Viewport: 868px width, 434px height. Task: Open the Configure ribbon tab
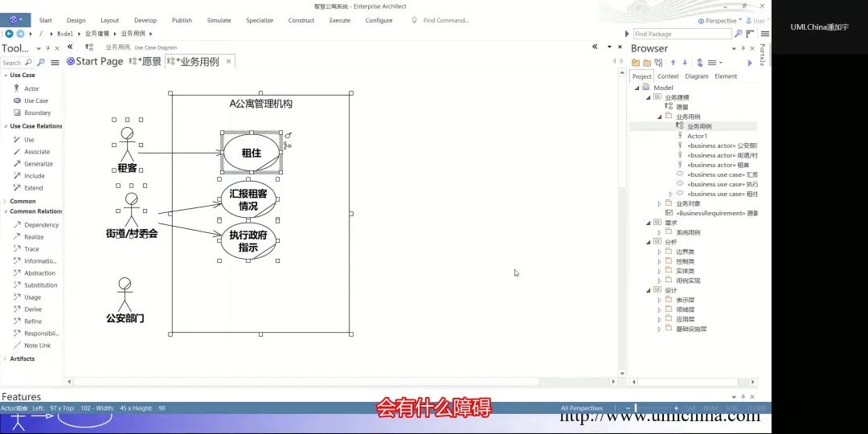(x=379, y=20)
